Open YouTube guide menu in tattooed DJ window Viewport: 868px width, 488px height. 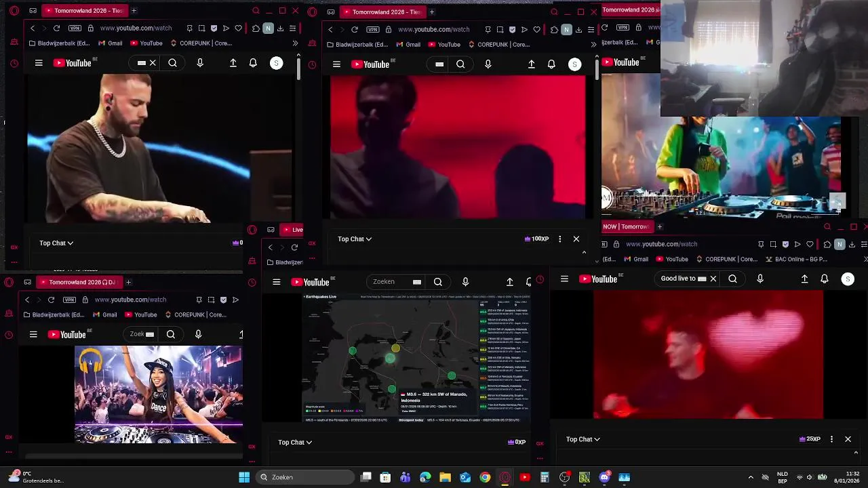[x=39, y=63]
